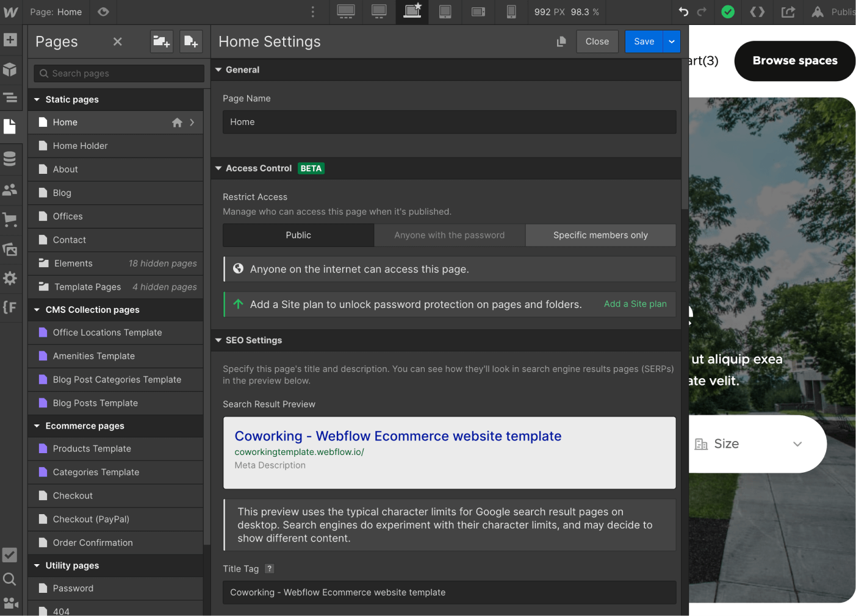856x616 pixels.
Task: Open the Save dropdown arrow
Action: [672, 41]
